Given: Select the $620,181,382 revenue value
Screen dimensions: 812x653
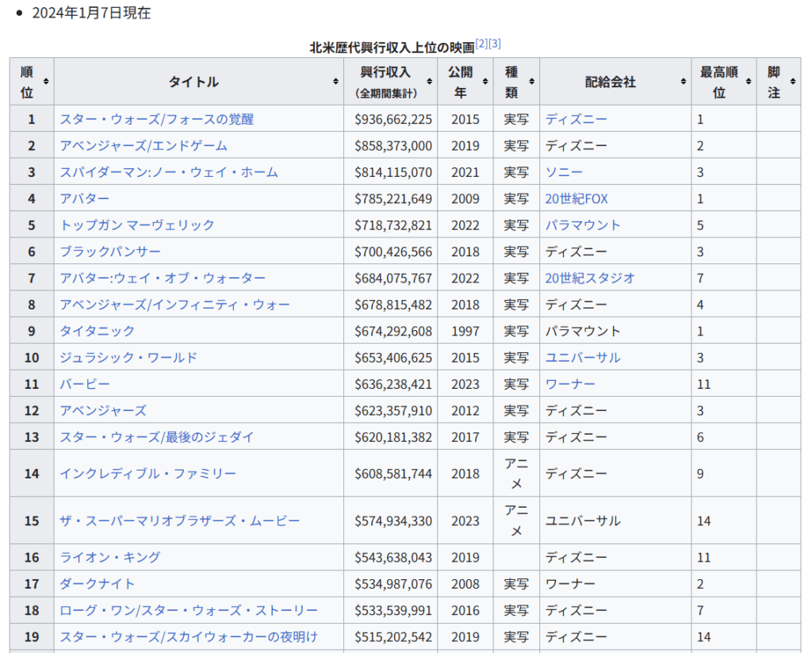Looking at the screenshot, I should click(x=393, y=437).
